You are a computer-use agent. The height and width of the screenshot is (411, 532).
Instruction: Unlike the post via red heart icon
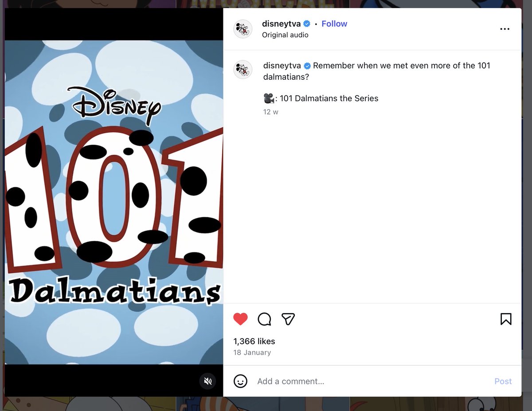pos(240,319)
